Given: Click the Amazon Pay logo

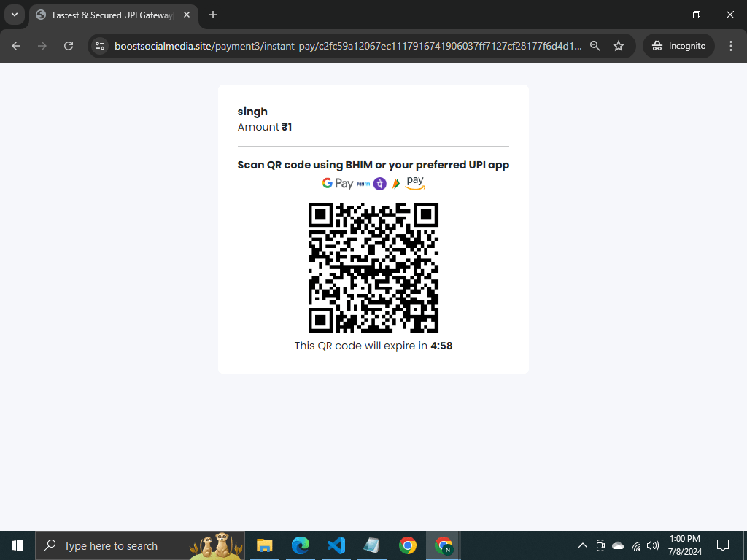Looking at the screenshot, I should coord(415,183).
